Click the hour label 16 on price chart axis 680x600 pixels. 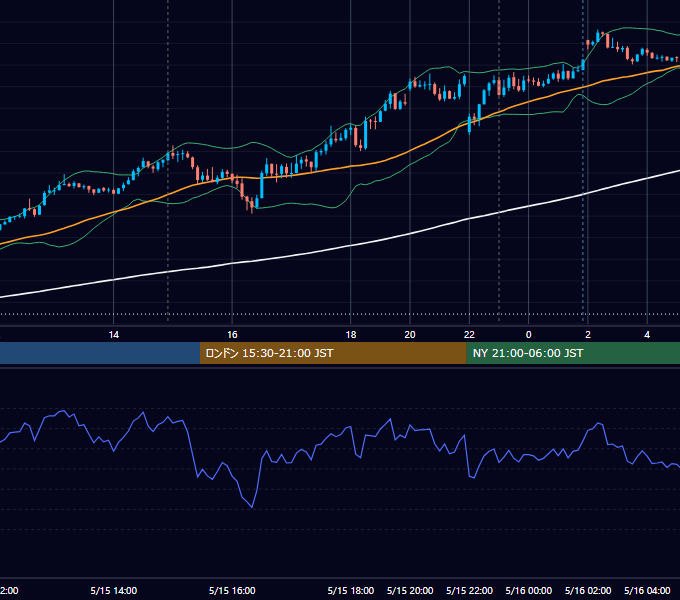pos(232,335)
